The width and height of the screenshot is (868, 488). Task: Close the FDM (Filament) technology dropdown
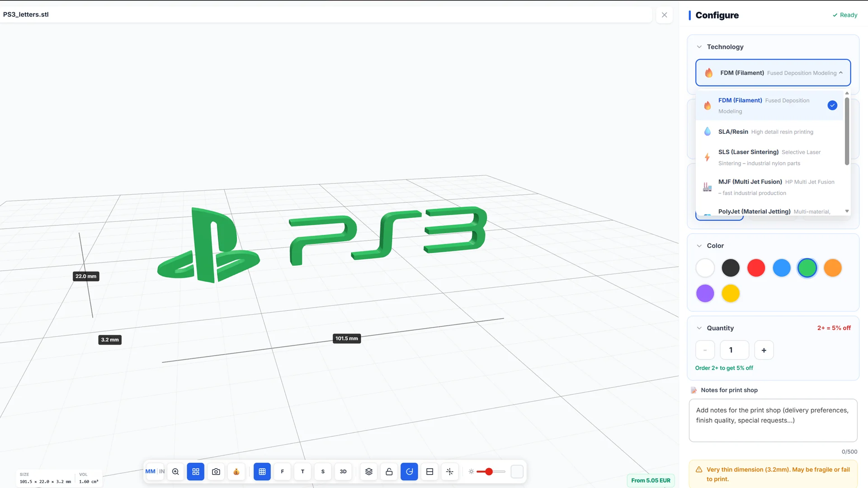pos(773,72)
